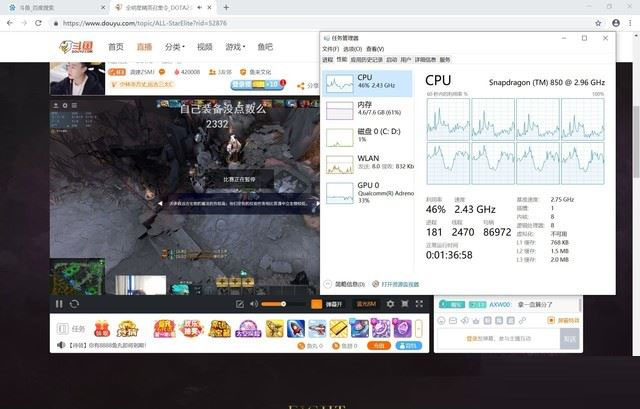
Task: Open the 直播 nav link
Action: click(x=144, y=47)
